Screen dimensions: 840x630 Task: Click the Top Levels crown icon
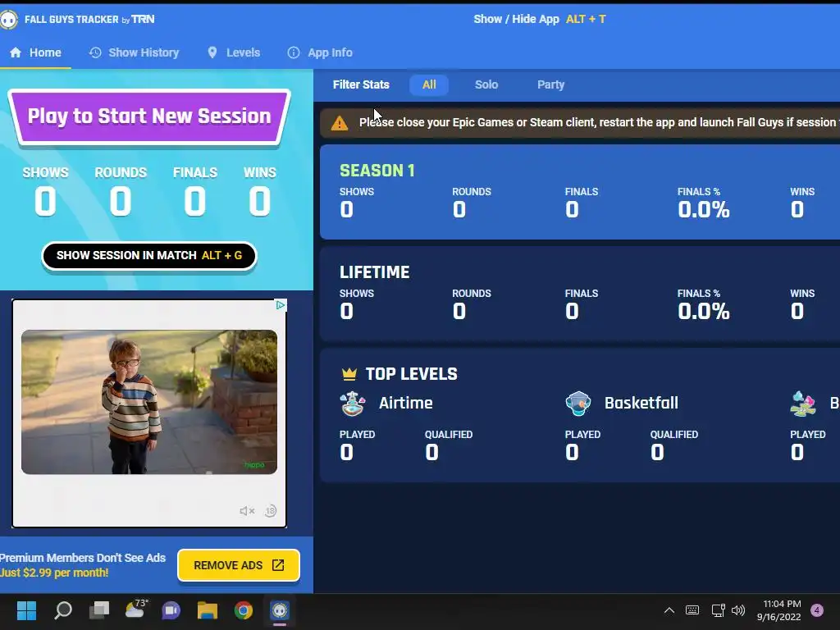pyautogui.click(x=349, y=374)
